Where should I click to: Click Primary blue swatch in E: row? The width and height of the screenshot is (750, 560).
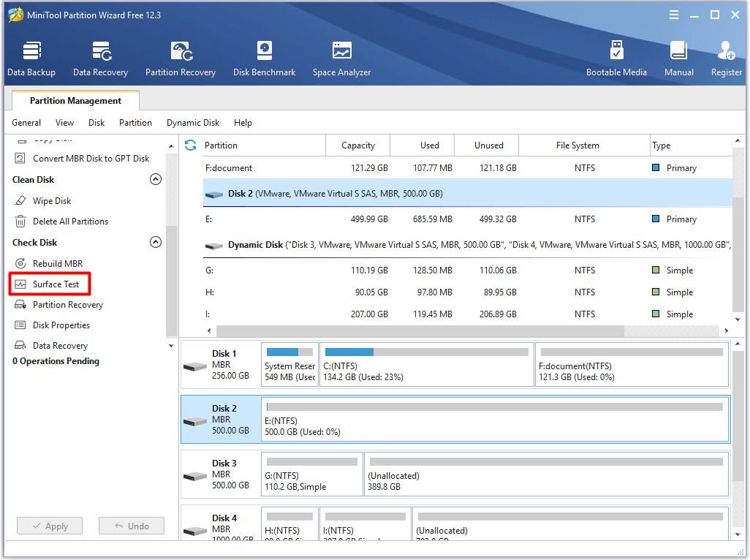coord(656,219)
